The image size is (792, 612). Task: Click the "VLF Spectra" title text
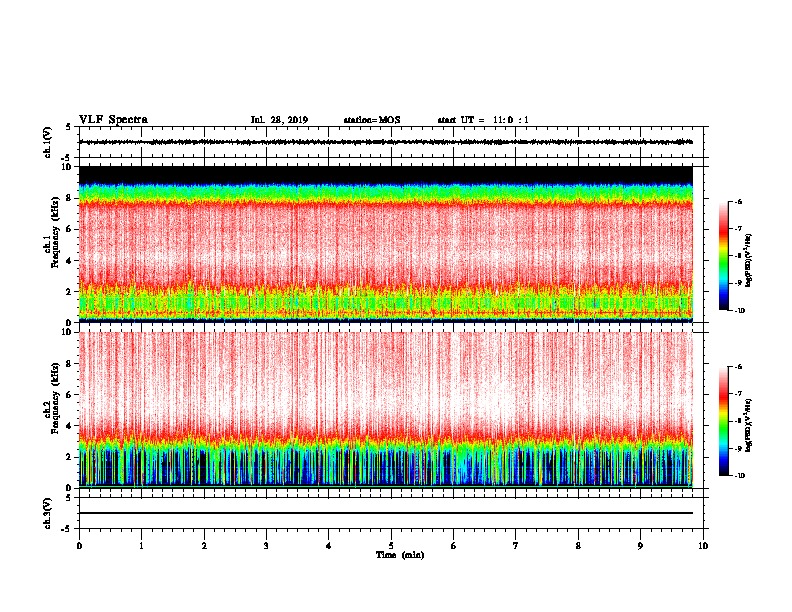point(113,120)
